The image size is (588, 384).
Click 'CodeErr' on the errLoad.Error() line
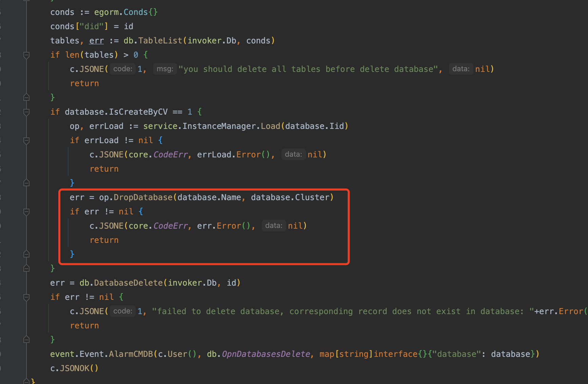click(x=171, y=155)
